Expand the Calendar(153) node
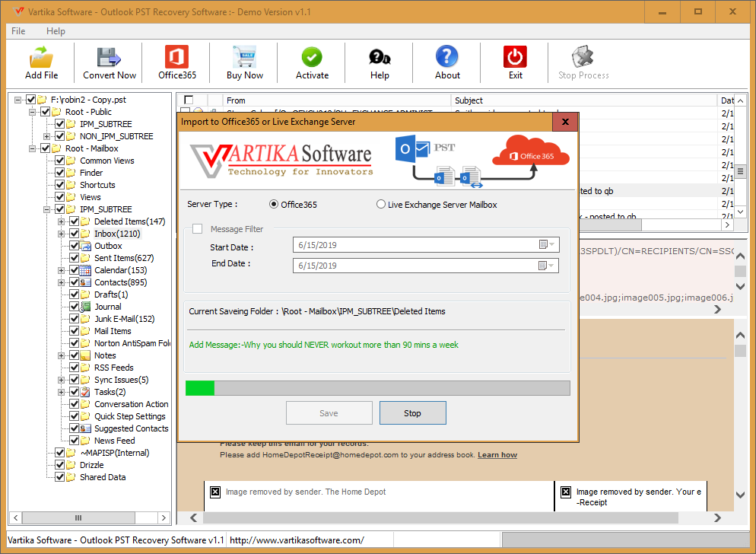Screen dimensions: 756x554 pyautogui.click(x=62, y=270)
